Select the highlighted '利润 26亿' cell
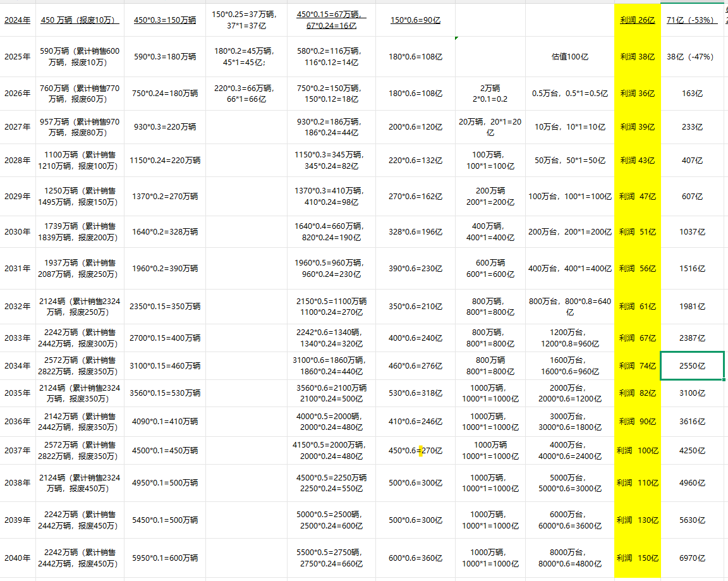Image resolution: width=728 pixels, height=581 pixels. point(637,20)
